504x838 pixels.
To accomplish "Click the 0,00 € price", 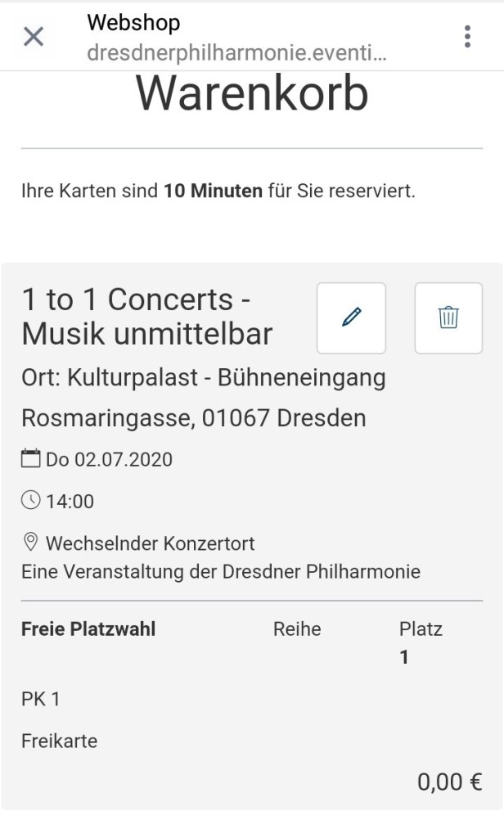I will [449, 782].
